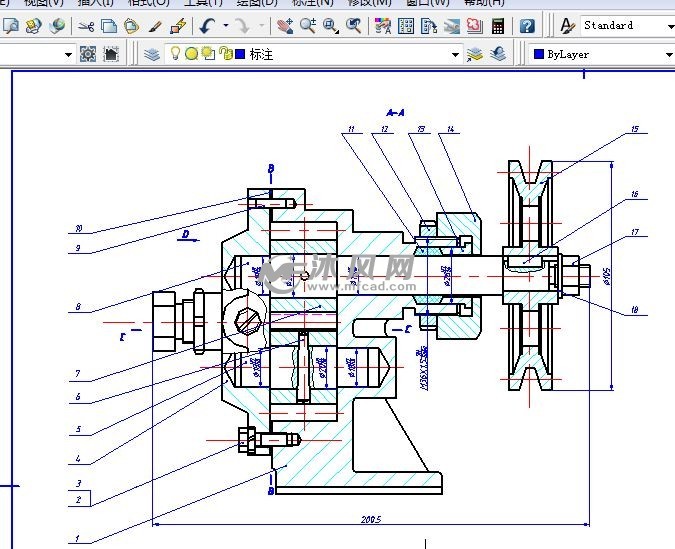Open the QuickCalc calculator icon
The height and width of the screenshot is (549, 675).
coord(498,26)
